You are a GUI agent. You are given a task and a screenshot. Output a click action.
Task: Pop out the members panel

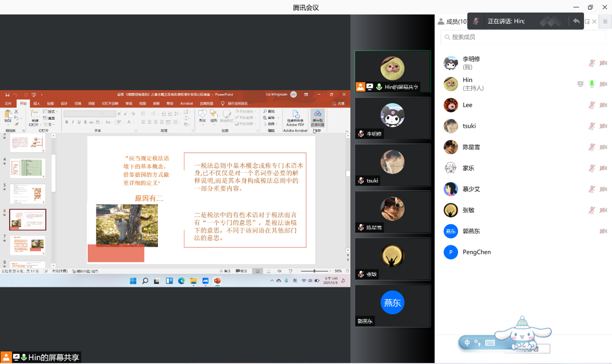587,22
